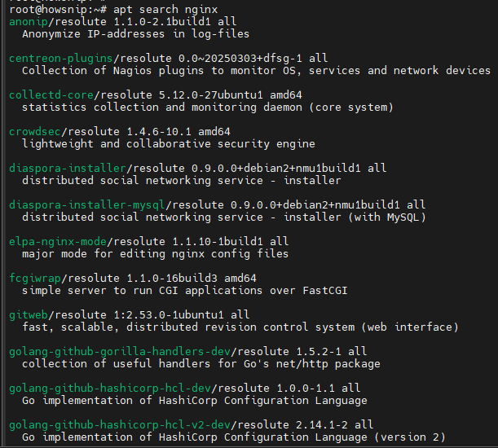Screen dimensions: 498x448
Task: Click version '1.0.0-1.1' text
Action: (x=306, y=388)
